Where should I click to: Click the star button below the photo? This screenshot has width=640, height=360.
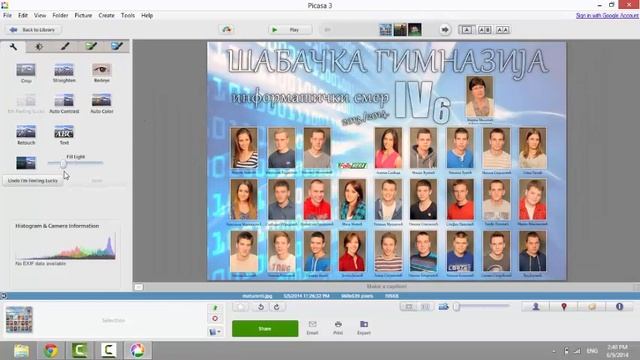click(240, 307)
